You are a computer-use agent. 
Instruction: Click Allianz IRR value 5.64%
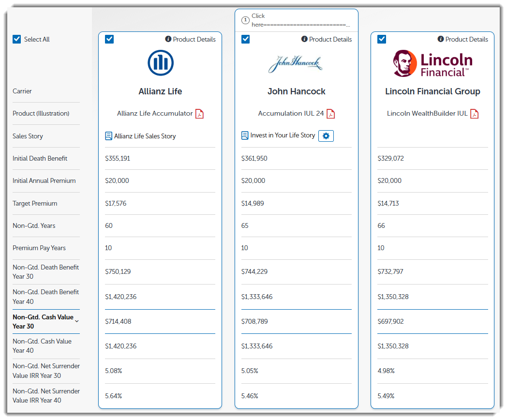[x=114, y=396]
